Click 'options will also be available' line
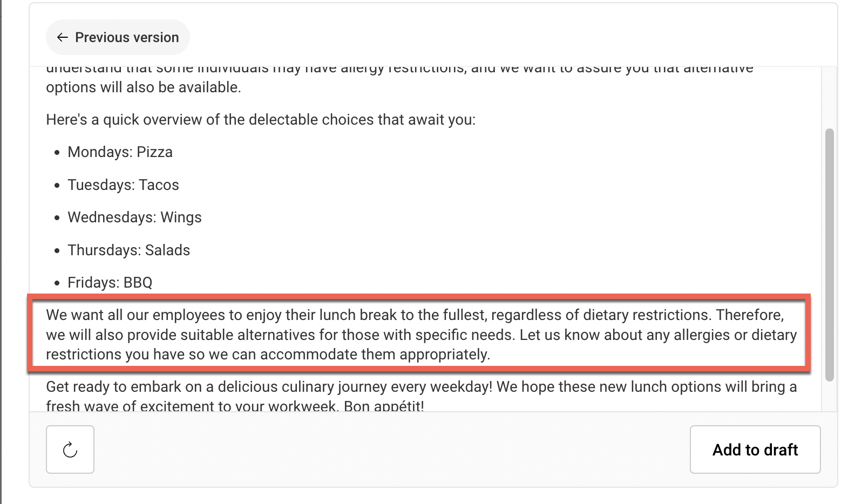Screen dimensions: 855x504 pos(143,87)
